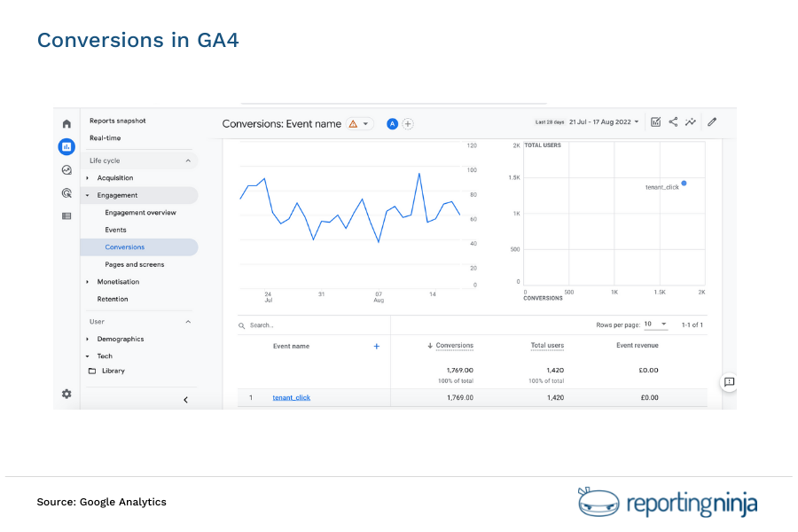Select the Home icon in the left rail

click(66, 123)
